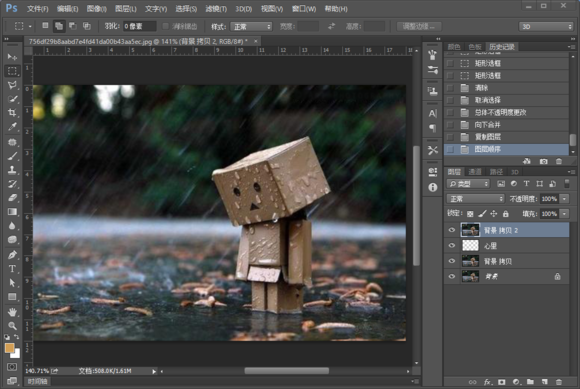Viewport: 580px width, 389px height.
Task: Activate the Zoom tool in toolbox
Action: coord(12,326)
